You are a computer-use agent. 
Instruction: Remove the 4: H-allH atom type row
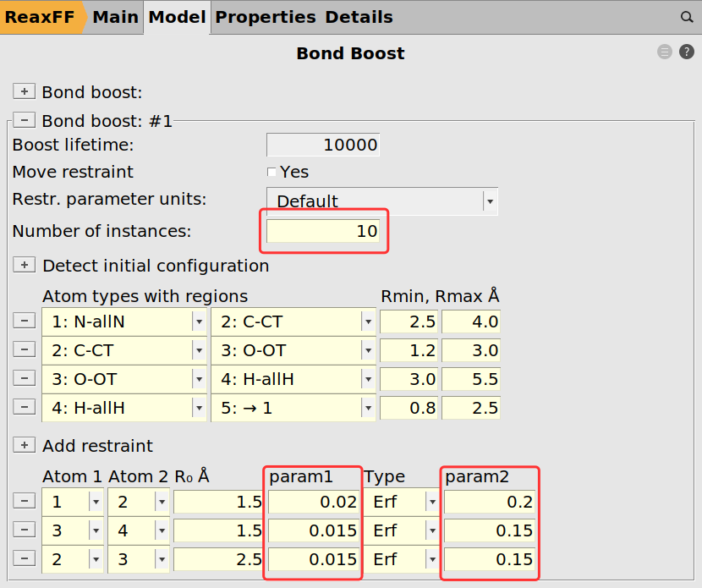coord(25,407)
